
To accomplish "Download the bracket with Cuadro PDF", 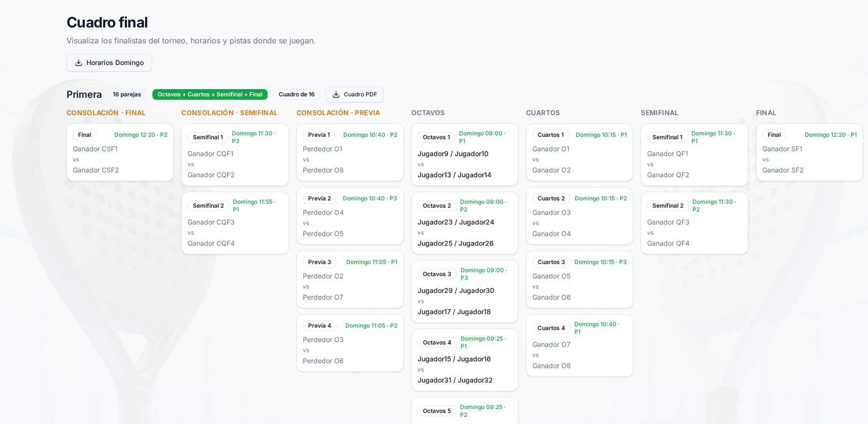I will click(354, 94).
